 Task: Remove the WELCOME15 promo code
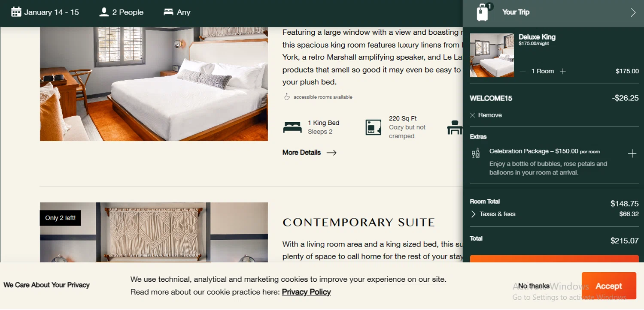pos(486,115)
